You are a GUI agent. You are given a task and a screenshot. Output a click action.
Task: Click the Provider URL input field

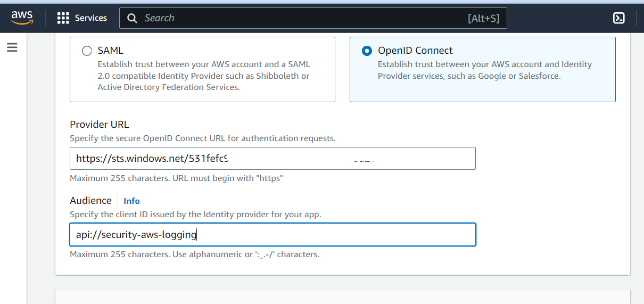[x=273, y=159]
